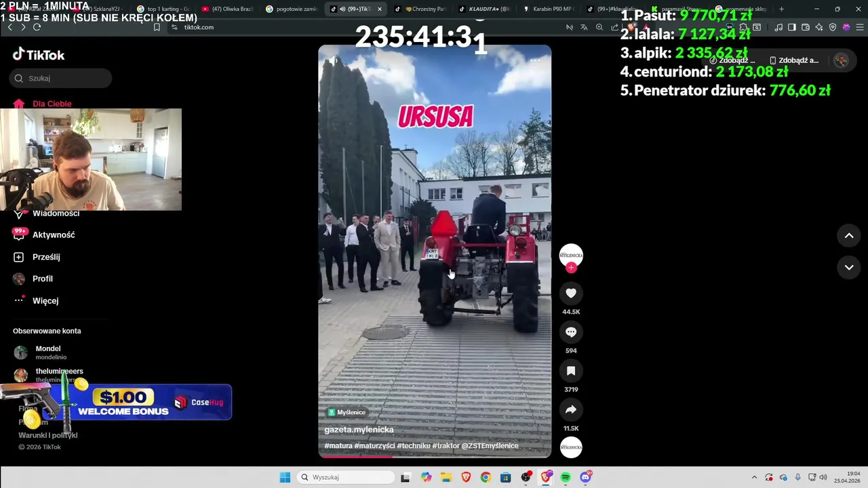Open the @ZSTEmyślenice mention
This screenshot has height=488, width=868.
[x=490, y=445]
